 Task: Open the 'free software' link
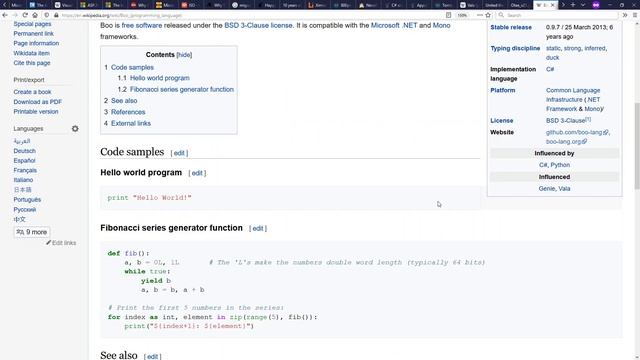tap(142, 25)
